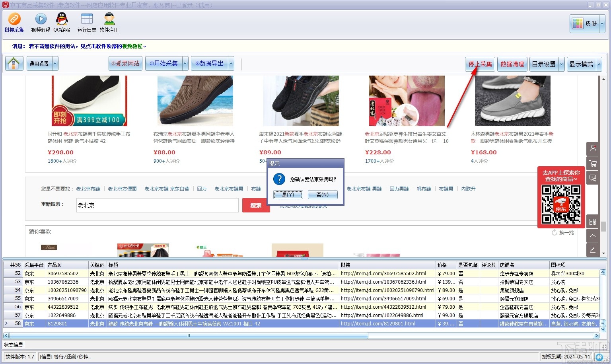
Task: Click the question mark dialog icon
Action: [279, 179]
